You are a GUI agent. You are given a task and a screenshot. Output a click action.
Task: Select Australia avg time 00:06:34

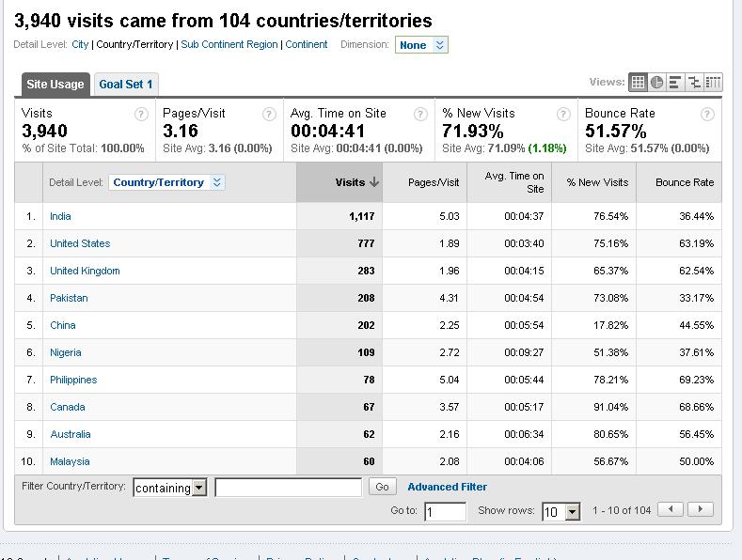tap(524, 435)
